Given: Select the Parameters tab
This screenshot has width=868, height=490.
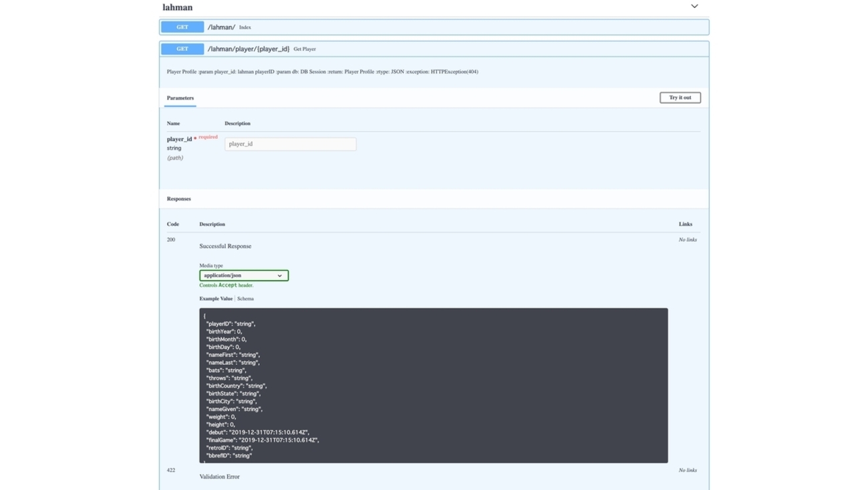Looking at the screenshot, I should [x=180, y=98].
